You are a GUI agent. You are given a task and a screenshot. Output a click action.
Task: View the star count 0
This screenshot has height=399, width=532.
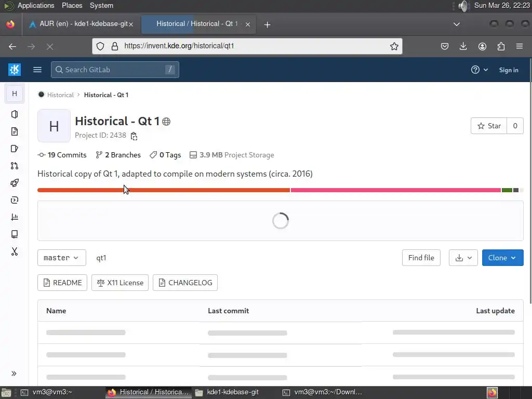pyautogui.click(x=515, y=126)
